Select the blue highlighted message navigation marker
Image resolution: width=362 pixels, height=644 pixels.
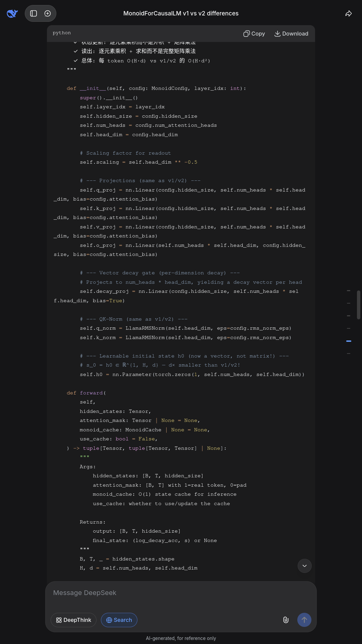click(x=349, y=341)
